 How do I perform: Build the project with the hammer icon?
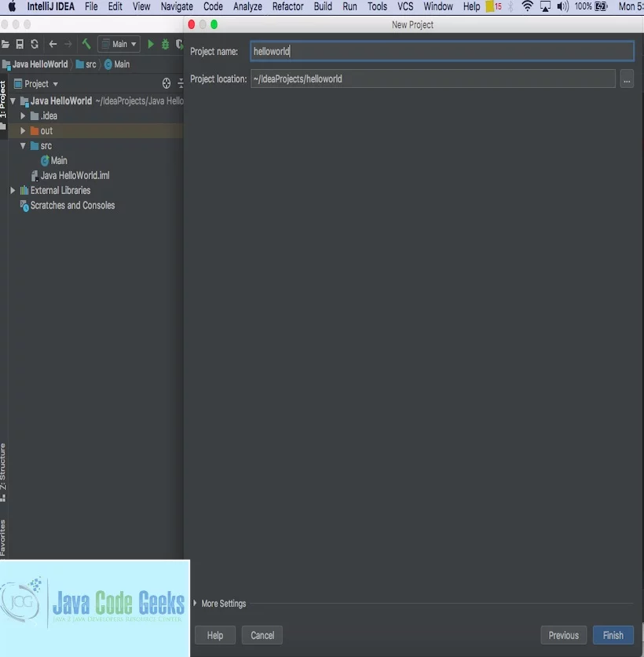(x=86, y=44)
